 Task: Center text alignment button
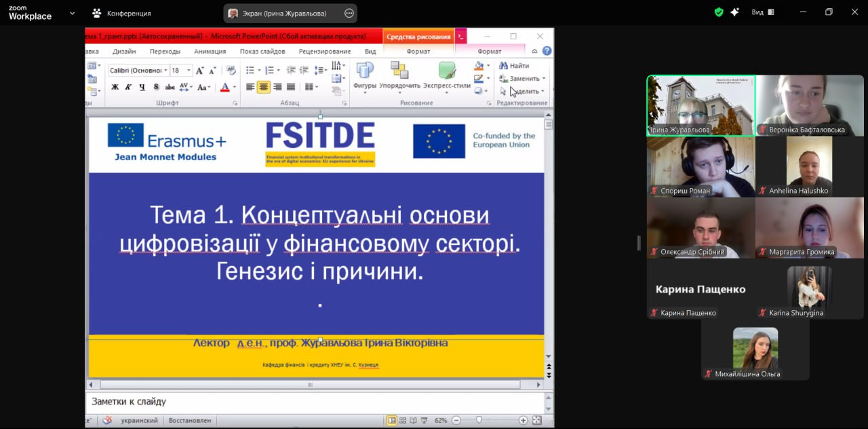click(x=264, y=87)
